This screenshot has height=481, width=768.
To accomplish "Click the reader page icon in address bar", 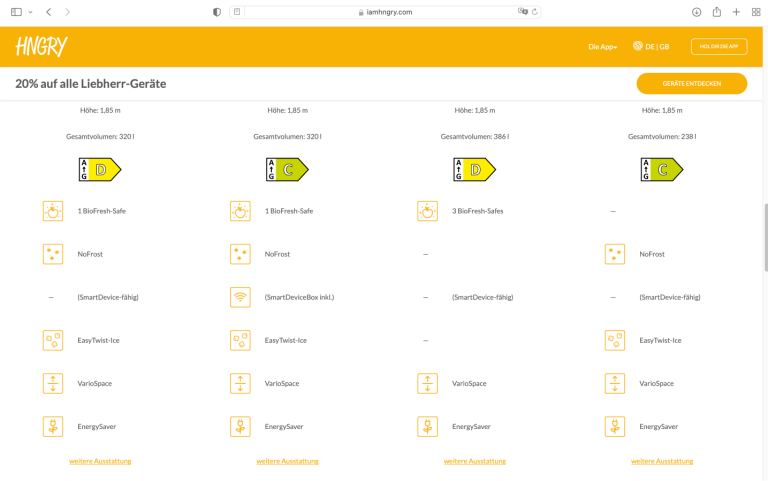I will point(237,12).
